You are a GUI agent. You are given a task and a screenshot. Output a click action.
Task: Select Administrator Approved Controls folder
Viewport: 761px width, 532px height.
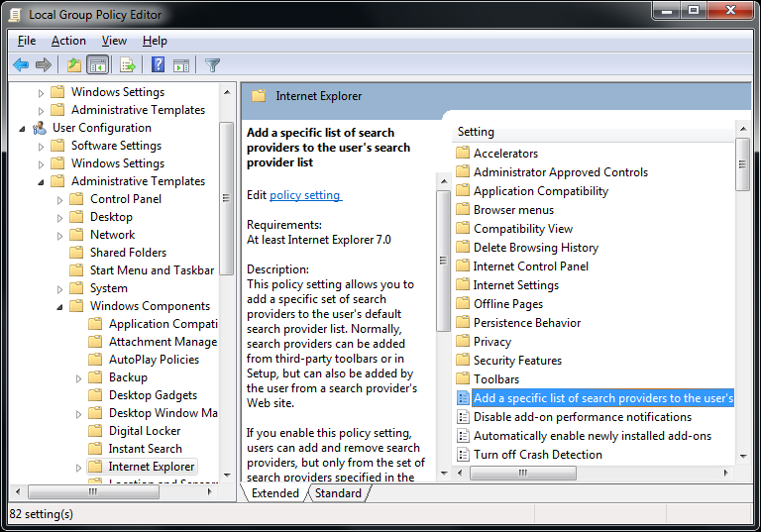560,171
